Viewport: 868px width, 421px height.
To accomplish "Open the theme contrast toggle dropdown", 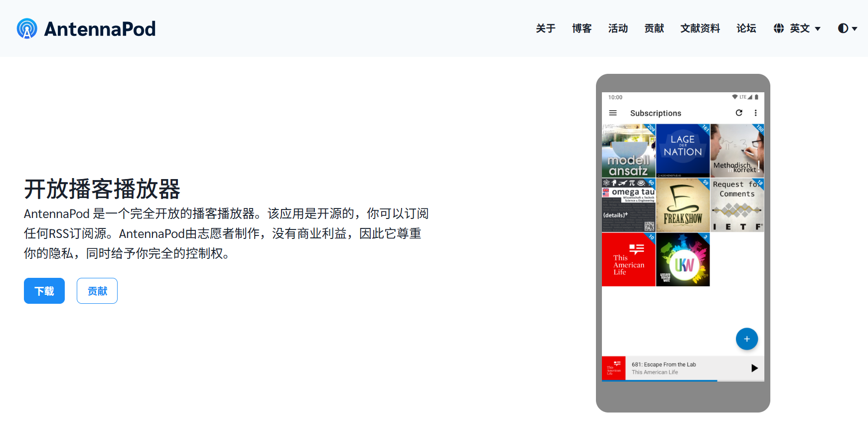I will (x=848, y=28).
